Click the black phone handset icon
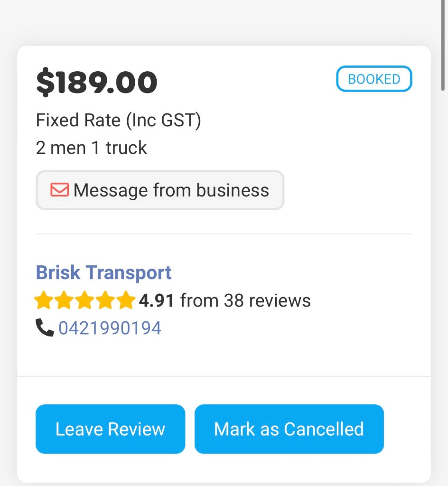Viewport: 448px width, 486px height. (x=45, y=328)
